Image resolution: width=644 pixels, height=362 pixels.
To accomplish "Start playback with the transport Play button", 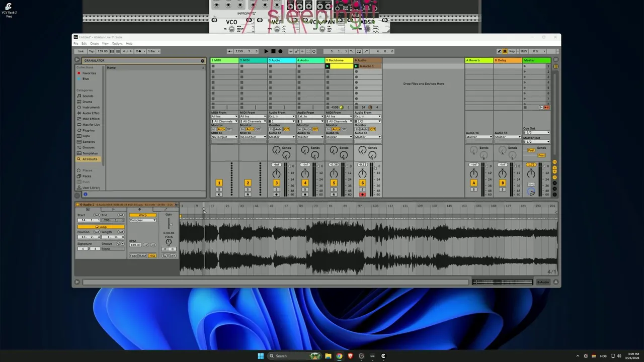I will coord(266,51).
